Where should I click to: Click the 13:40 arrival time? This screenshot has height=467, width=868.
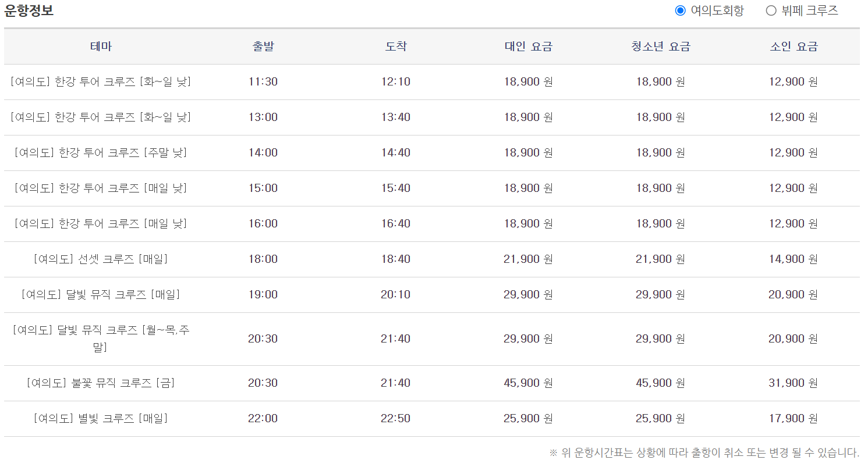396,117
